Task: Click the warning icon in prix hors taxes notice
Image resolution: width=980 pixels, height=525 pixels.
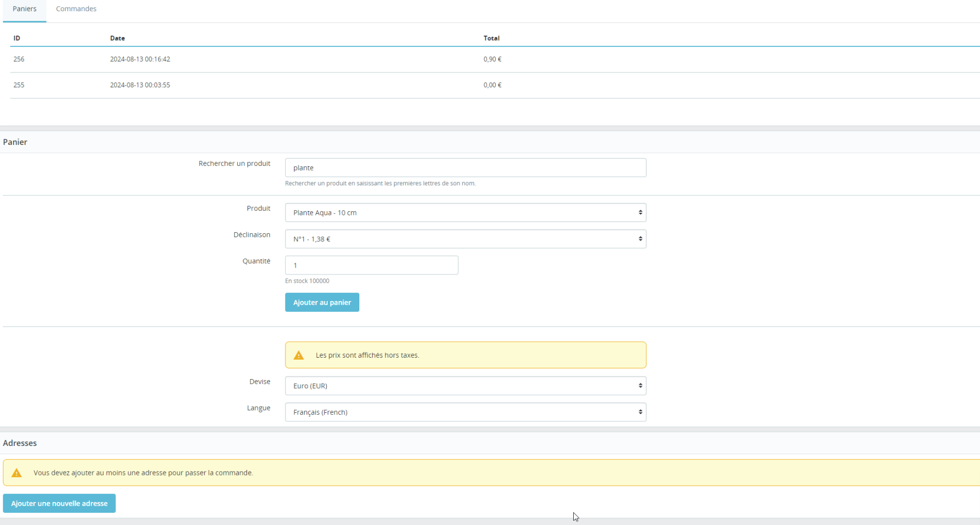Action: tap(299, 355)
